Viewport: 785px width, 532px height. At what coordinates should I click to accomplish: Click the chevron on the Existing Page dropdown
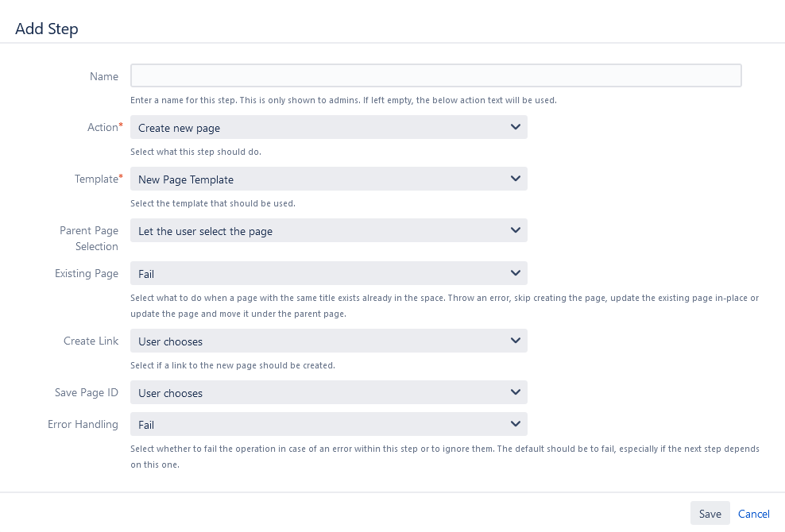click(515, 273)
